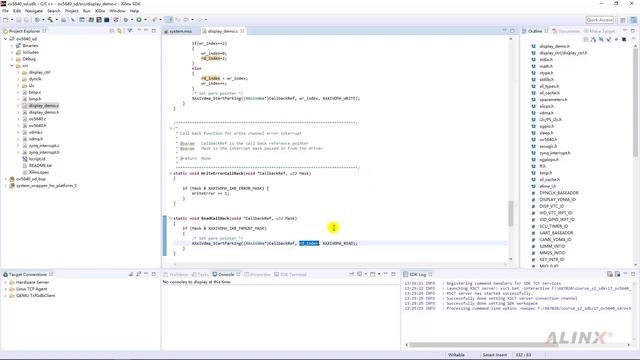Image resolution: width=640 pixels, height=360 pixels.
Task: Expand the Debug folder
Action: point(12,59)
